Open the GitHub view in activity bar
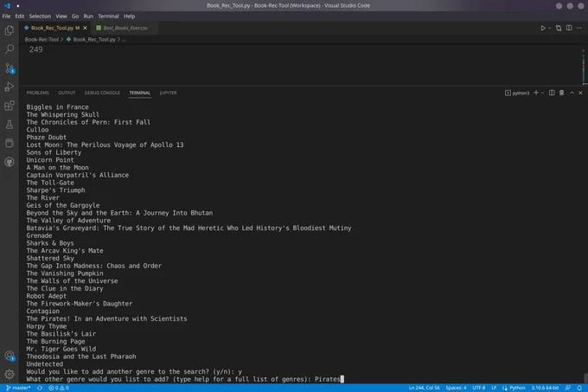 [x=10, y=162]
